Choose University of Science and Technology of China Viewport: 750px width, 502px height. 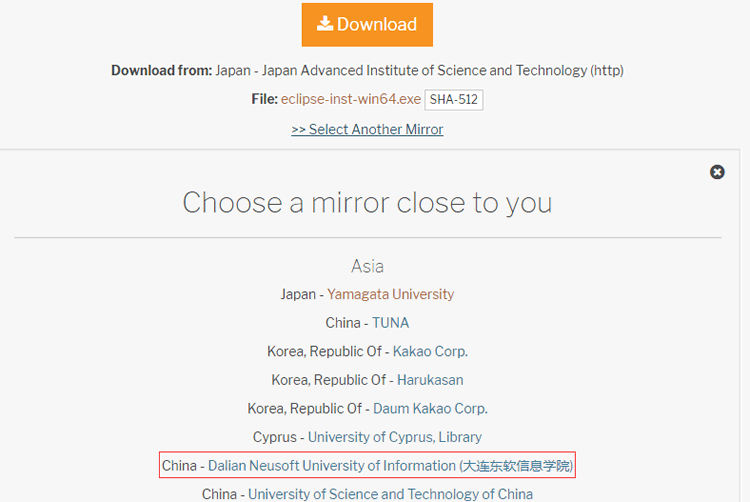tap(390, 494)
